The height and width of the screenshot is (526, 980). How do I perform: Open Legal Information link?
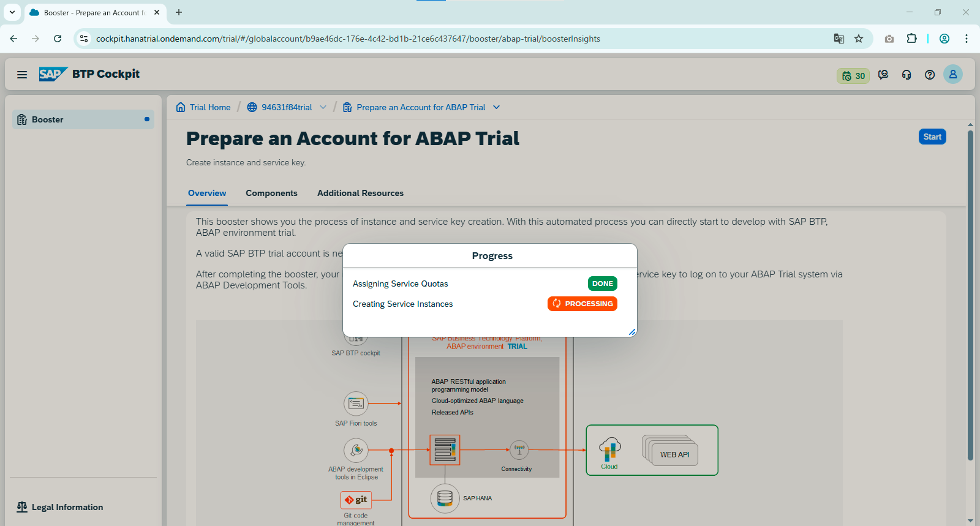60,507
